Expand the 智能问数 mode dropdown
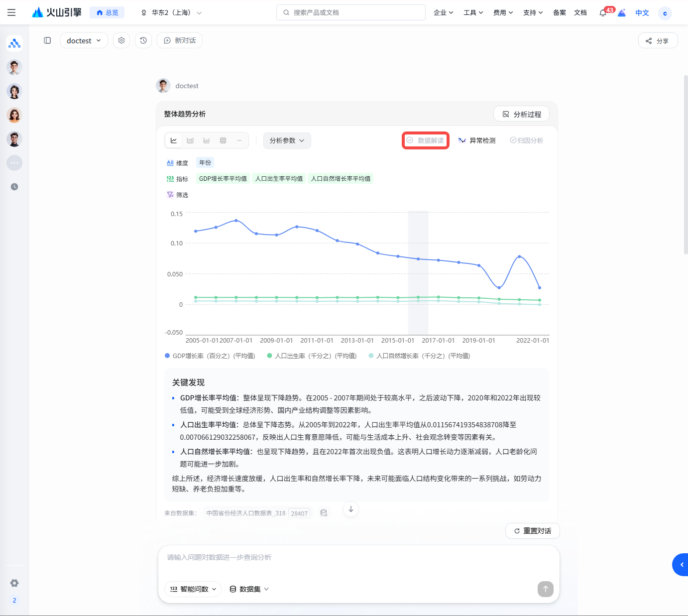The height and width of the screenshot is (616, 688). pos(193,589)
